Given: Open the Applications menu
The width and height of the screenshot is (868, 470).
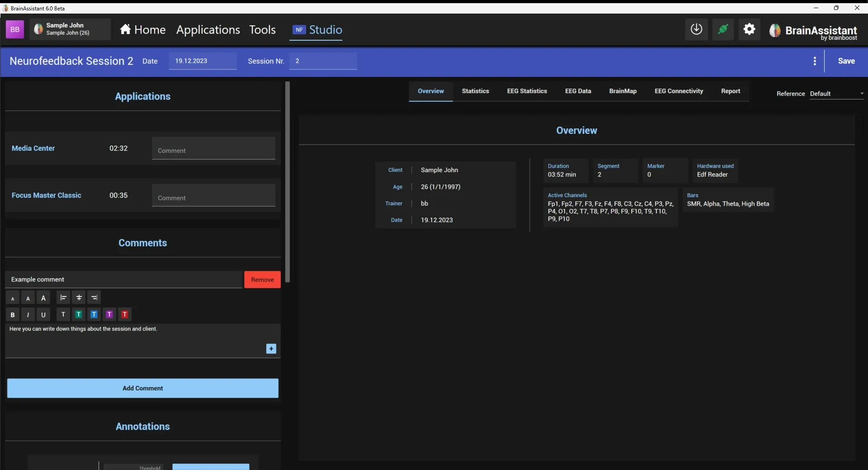Looking at the screenshot, I should click(x=208, y=30).
